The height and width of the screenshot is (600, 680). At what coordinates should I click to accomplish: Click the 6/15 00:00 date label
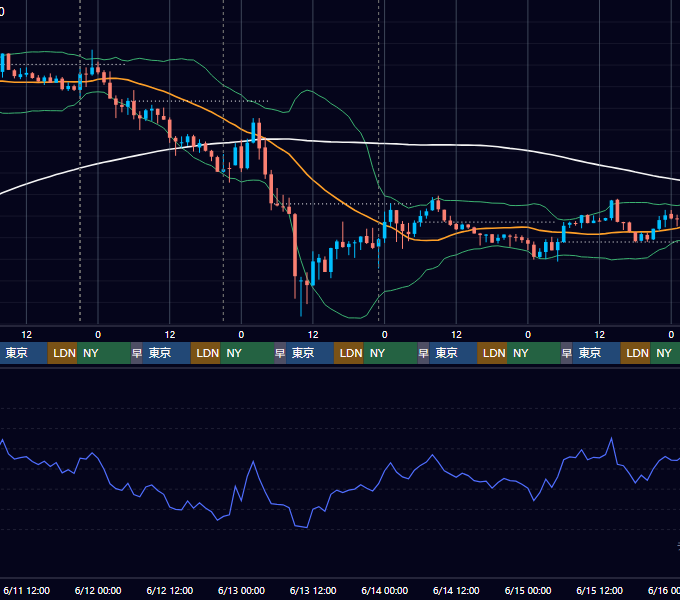[x=528, y=590]
